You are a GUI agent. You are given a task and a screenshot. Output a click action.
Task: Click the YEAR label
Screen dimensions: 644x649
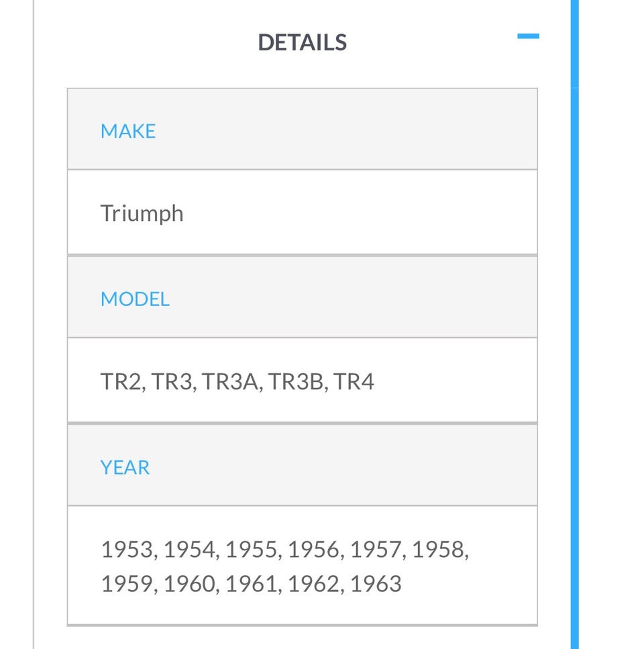click(x=125, y=468)
